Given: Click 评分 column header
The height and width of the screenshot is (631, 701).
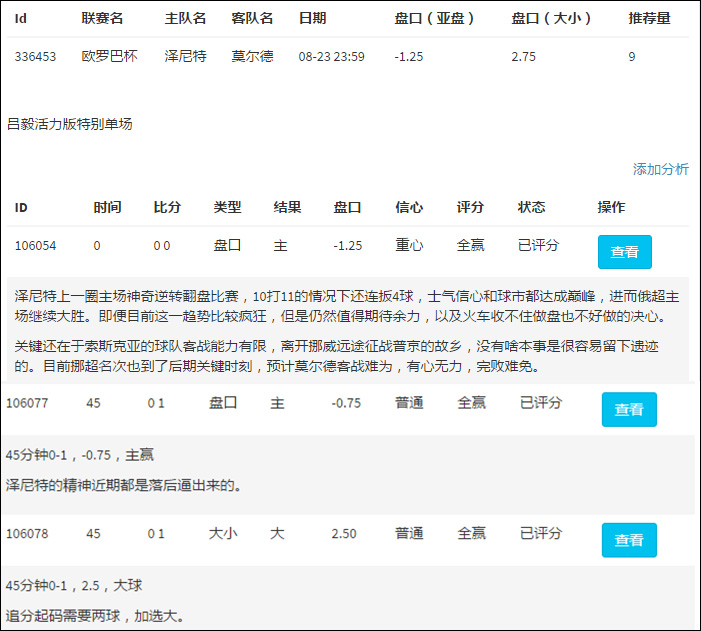Looking at the screenshot, I should pyautogui.click(x=470, y=207).
